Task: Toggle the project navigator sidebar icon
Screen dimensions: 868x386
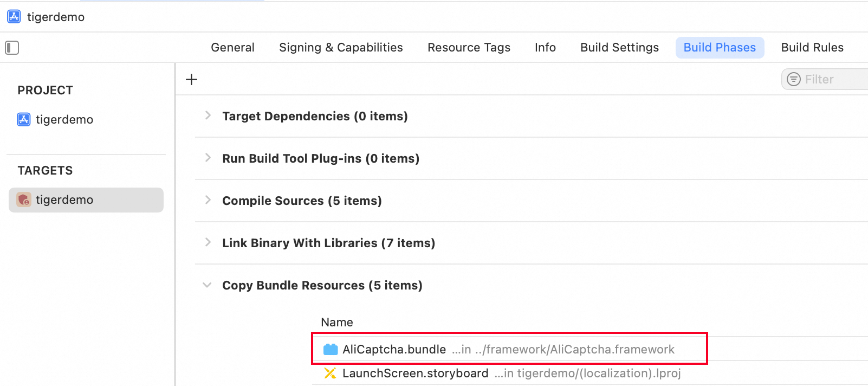Action: 12,48
